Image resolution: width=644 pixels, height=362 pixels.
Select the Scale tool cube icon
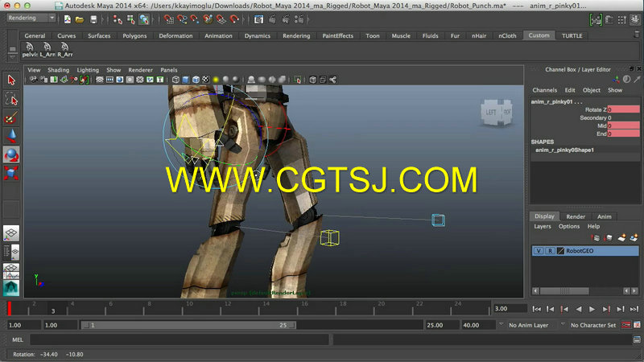click(11, 173)
